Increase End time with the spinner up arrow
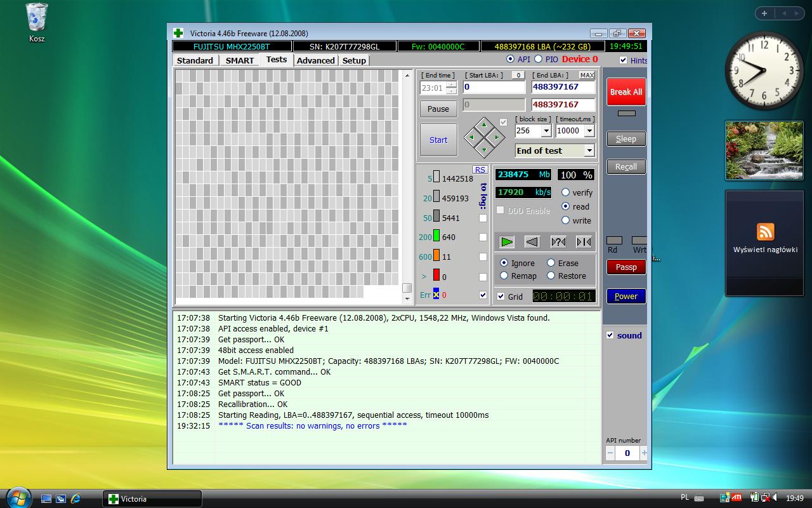 pyautogui.click(x=451, y=85)
